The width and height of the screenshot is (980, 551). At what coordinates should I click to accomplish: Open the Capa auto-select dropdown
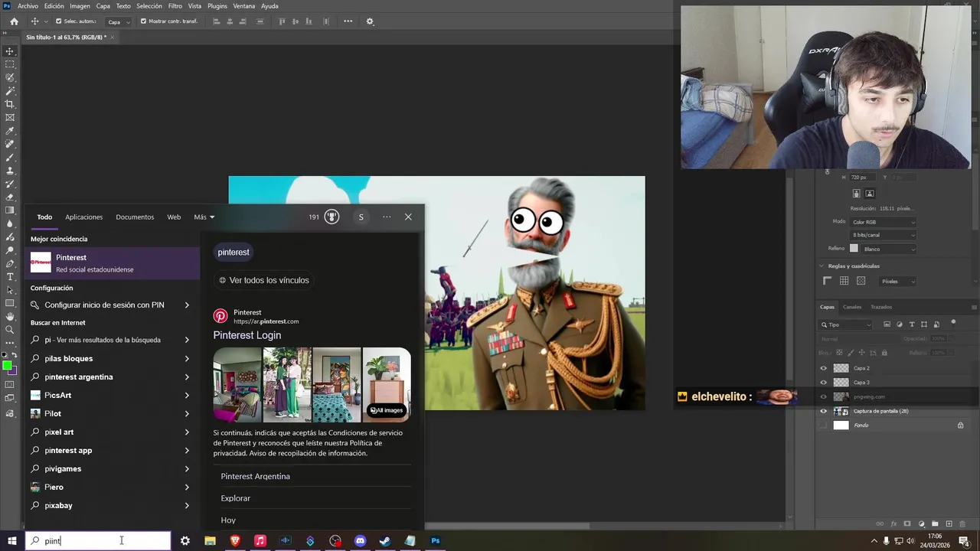(x=118, y=21)
